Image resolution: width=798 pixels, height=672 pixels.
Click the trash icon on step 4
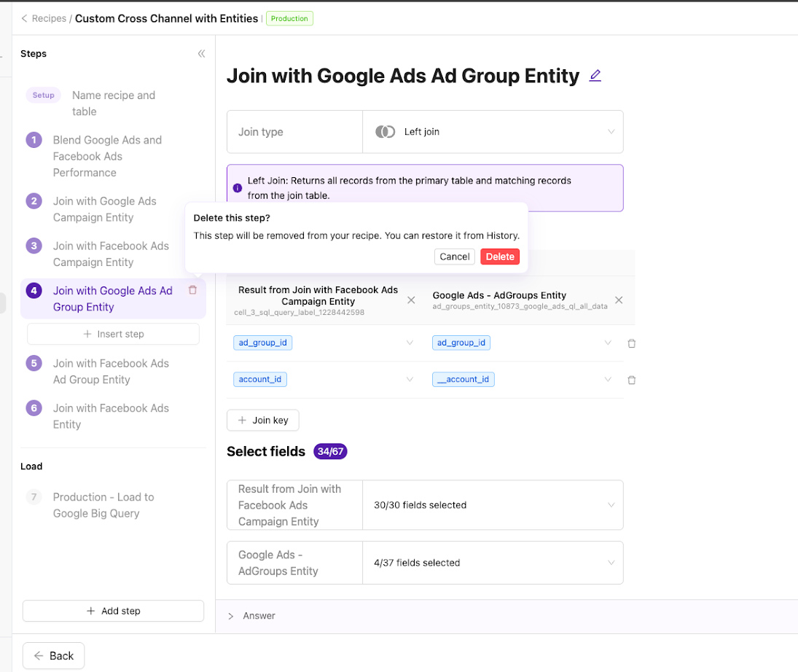coord(192,290)
